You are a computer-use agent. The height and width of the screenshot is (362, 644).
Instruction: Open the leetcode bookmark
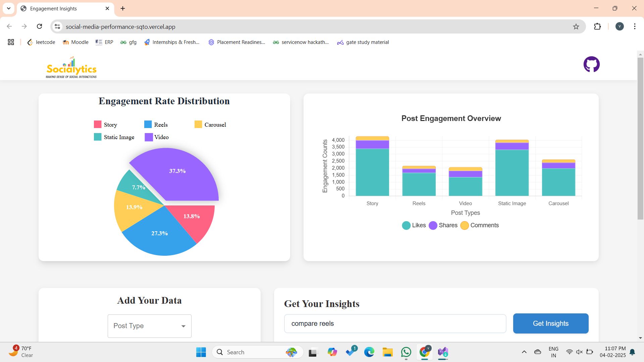[41, 42]
